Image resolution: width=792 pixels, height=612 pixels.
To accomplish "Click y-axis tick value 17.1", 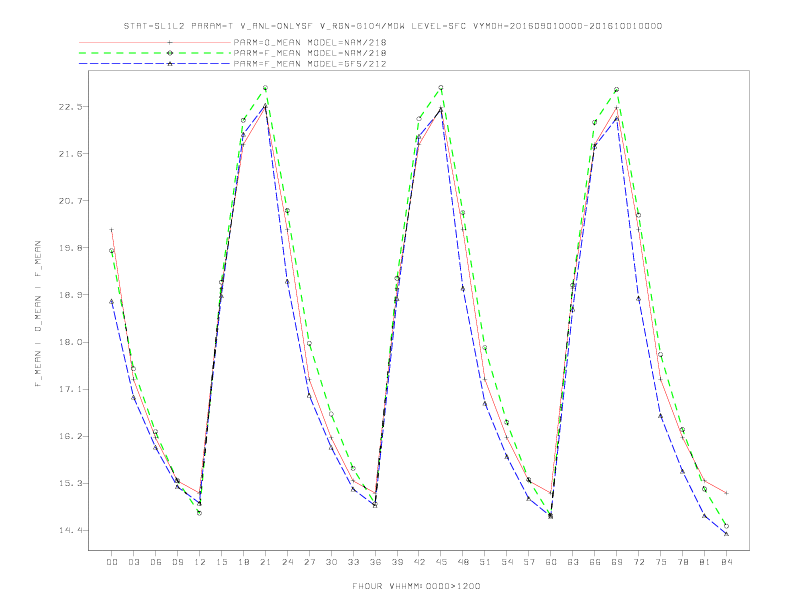I will point(70,389).
